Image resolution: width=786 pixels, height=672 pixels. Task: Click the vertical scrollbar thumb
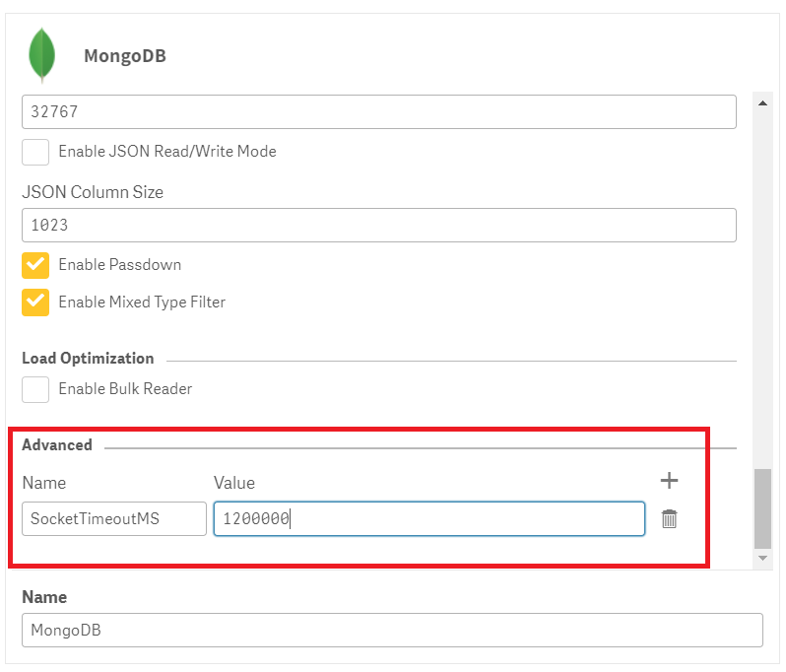[762, 508]
